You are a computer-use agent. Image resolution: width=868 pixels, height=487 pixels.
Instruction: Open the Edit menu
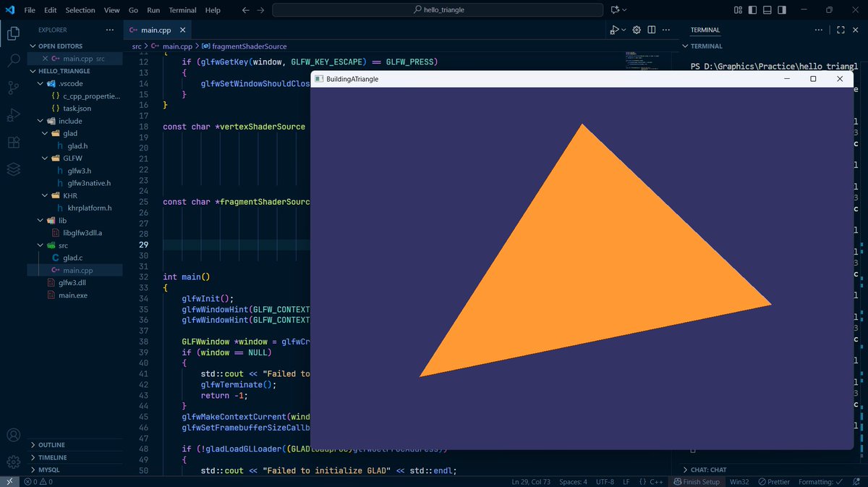point(51,10)
